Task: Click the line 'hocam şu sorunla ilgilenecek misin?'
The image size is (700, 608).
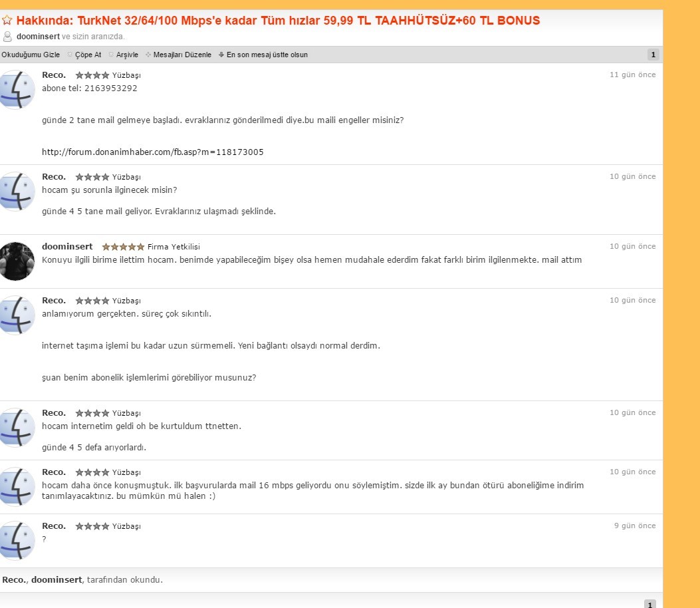Action: (x=110, y=190)
